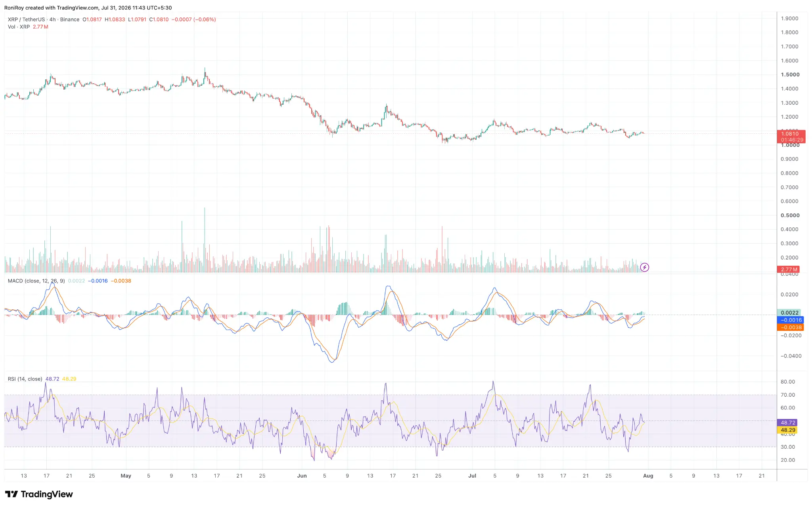Click the 80.00 RSI axis label
The image size is (812, 507).
tap(788, 382)
